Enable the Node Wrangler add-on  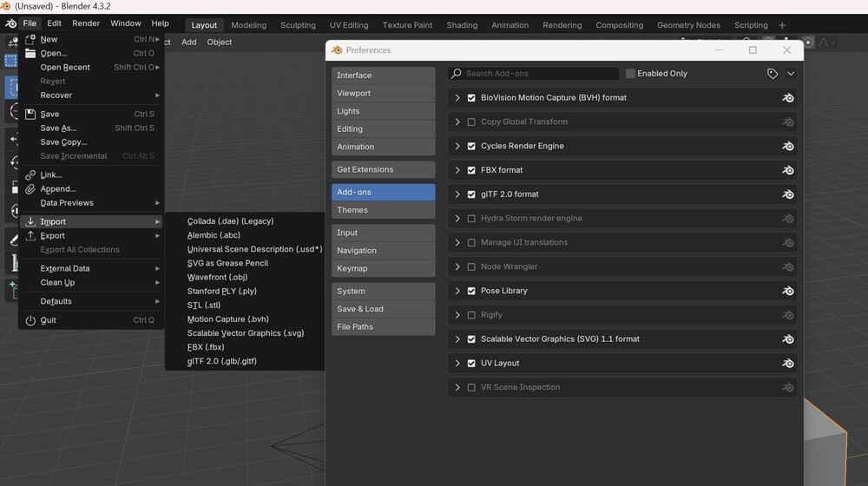[x=471, y=266]
